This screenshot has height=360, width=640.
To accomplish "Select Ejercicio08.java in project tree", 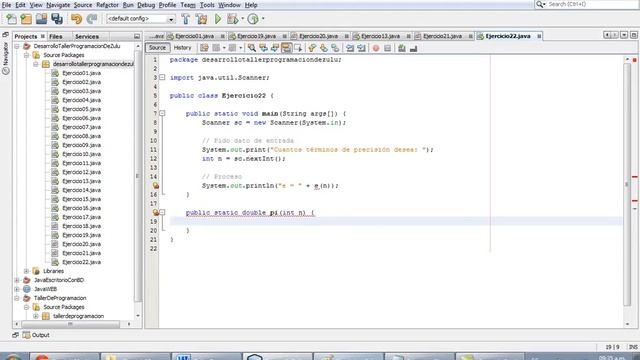I will [x=81, y=136].
